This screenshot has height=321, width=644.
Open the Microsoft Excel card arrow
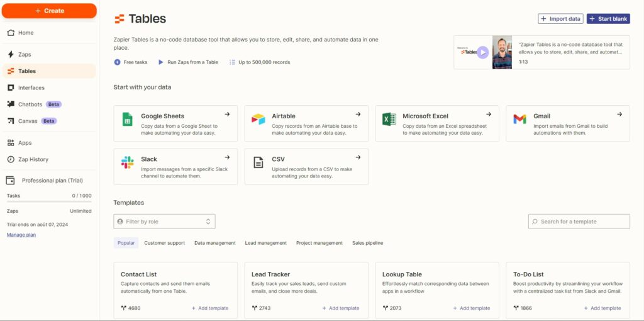pyautogui.click(x=488, y=115)
